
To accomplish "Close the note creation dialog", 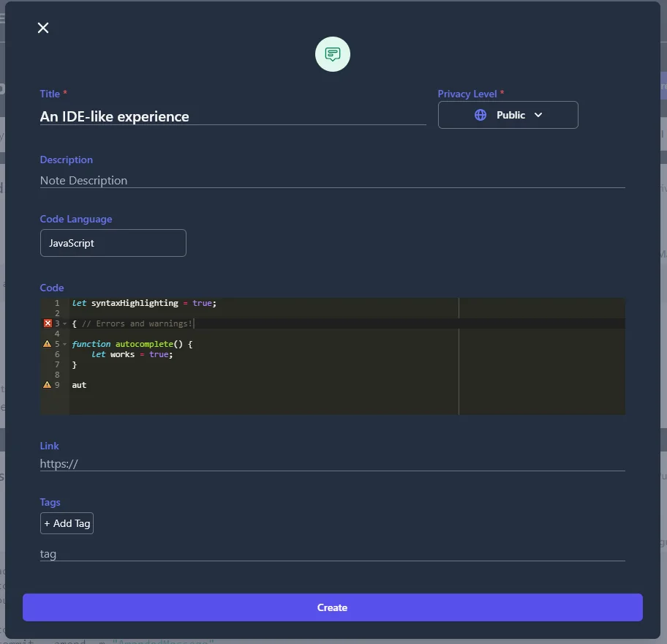I will (43, 28).
